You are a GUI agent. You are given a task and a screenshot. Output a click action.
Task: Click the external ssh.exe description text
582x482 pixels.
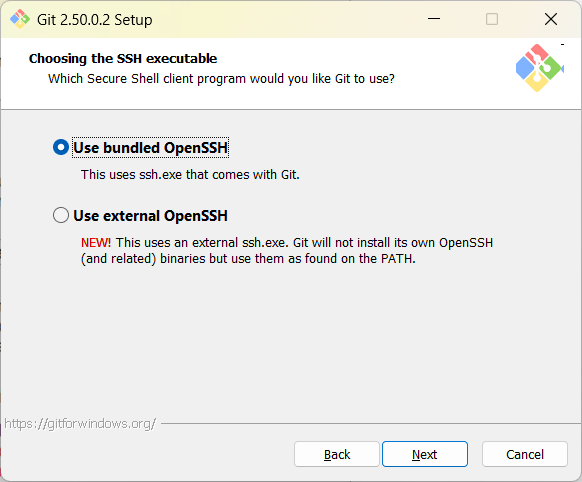(x=287, y=250)
